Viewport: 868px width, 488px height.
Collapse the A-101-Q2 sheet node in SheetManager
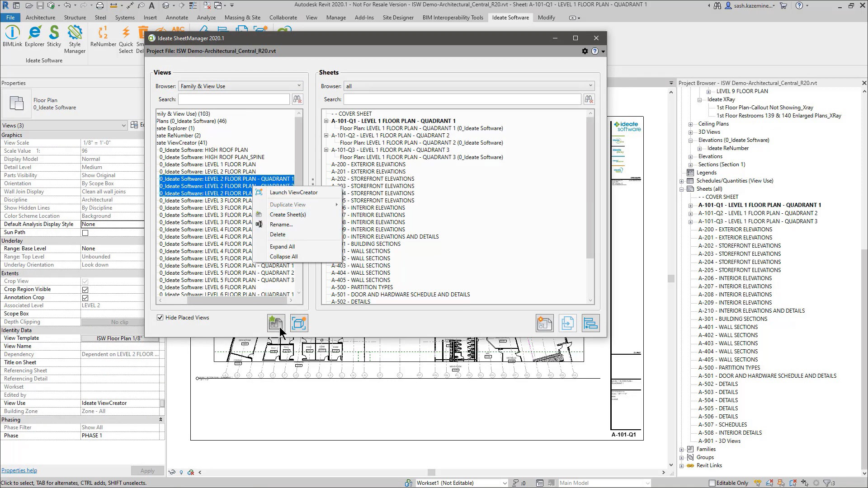[326, 136]
